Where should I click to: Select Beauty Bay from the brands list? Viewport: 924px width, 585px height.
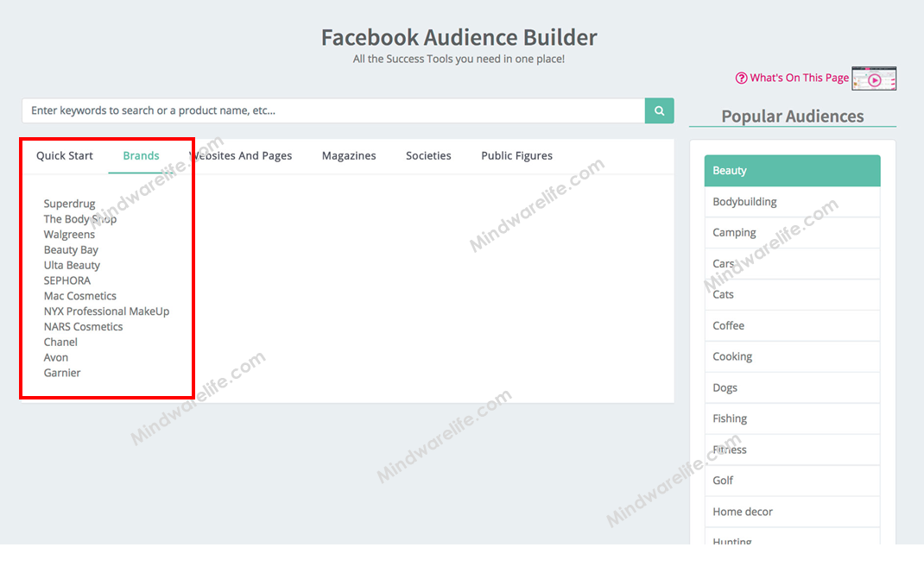(71, 249)
